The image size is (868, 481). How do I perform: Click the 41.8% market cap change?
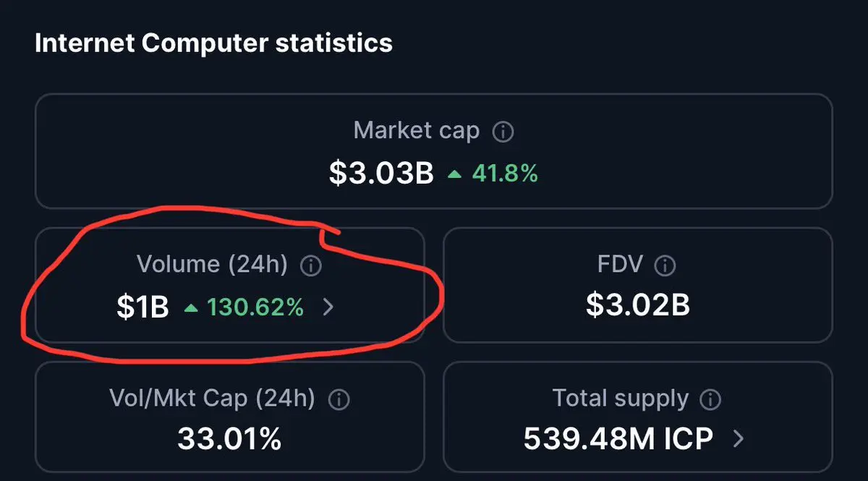pos(505,174)
